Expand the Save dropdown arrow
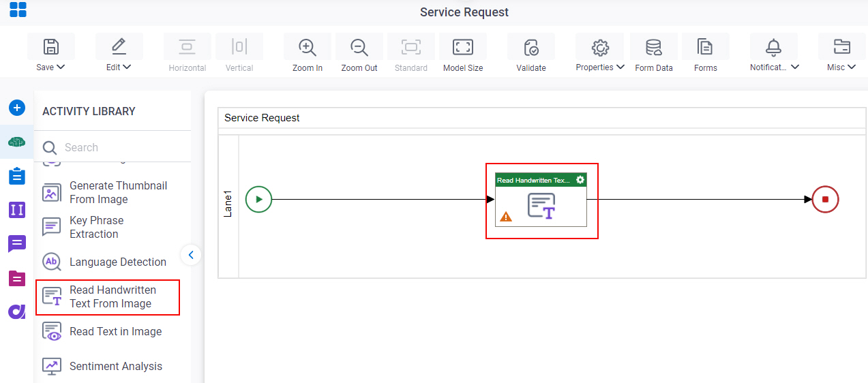Viewport: 868px width, 383px height. [61, 67]
